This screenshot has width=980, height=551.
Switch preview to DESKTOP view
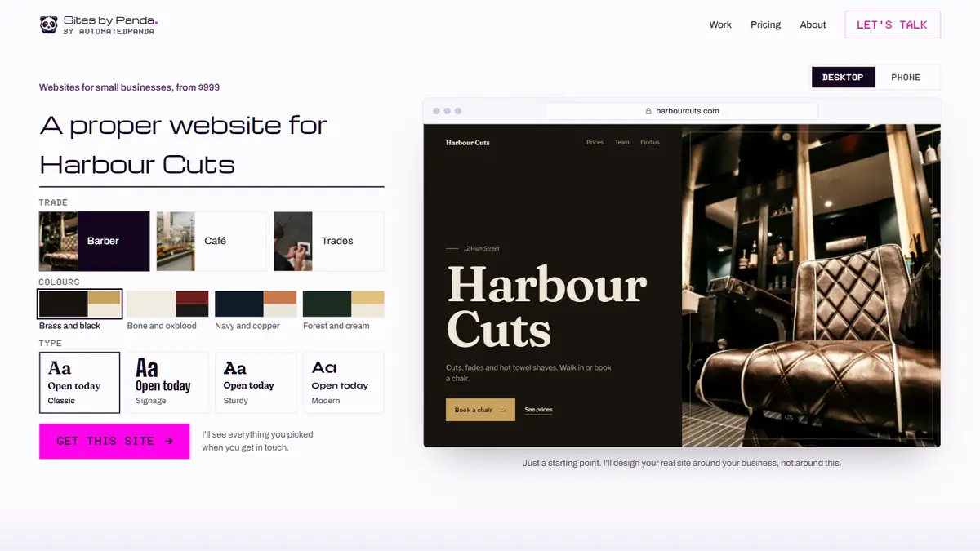pyautogui.click(x=843, y=78)
